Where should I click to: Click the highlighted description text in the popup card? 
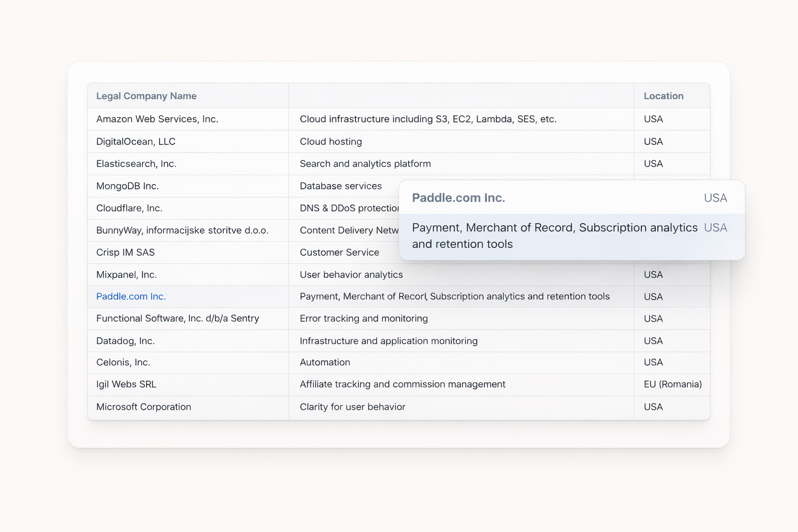coord(554,236)
